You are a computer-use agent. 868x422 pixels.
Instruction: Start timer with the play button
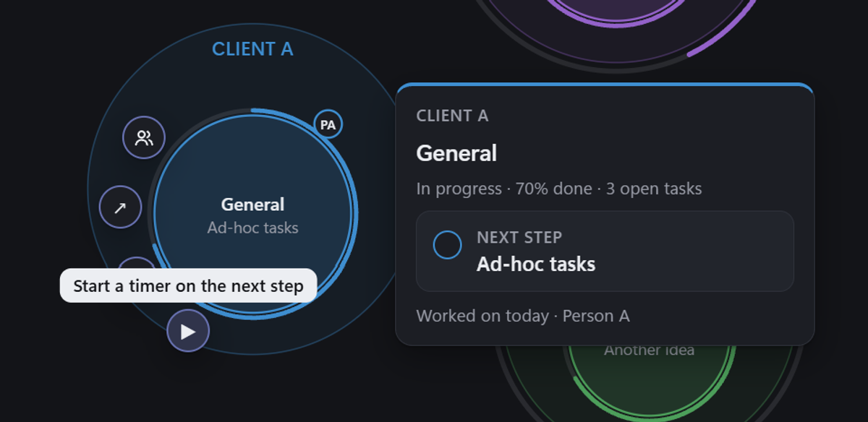(x=188, y=332)
